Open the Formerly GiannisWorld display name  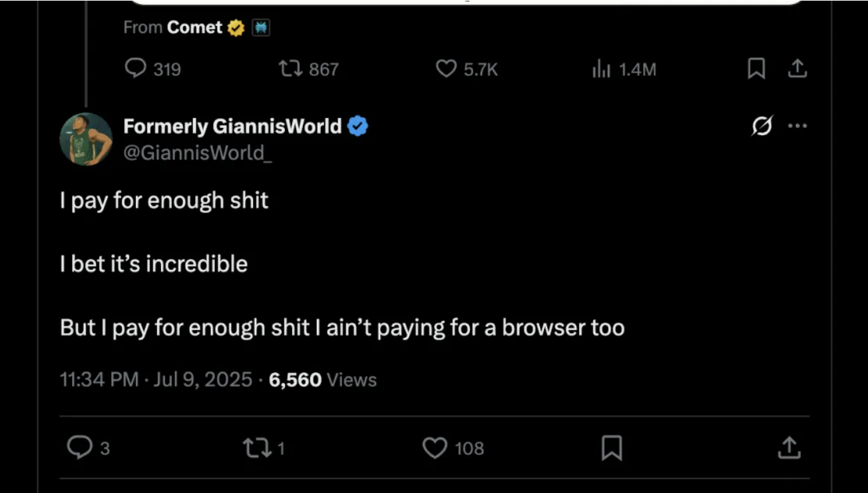coord(232,126)
